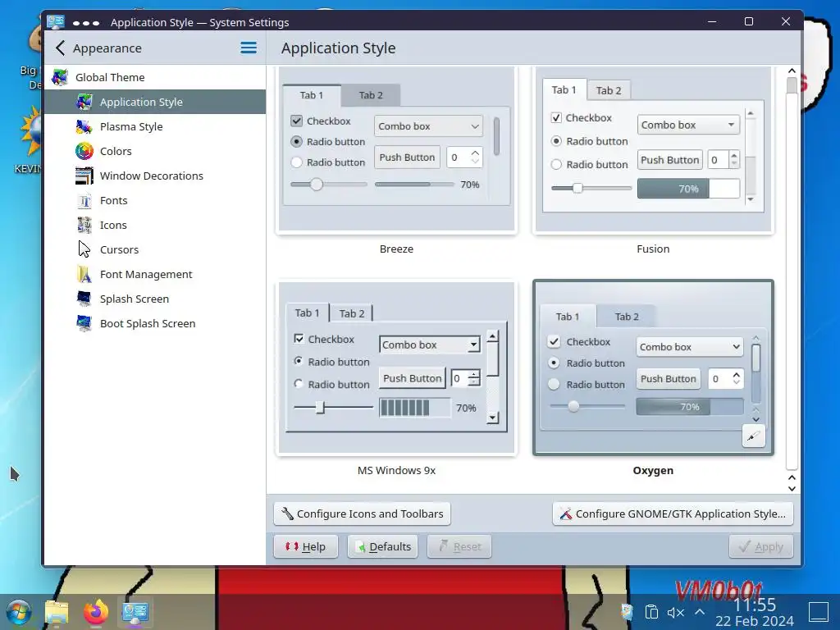Click the Reset button
Screen dimensions: 840x630
point(459,546)
